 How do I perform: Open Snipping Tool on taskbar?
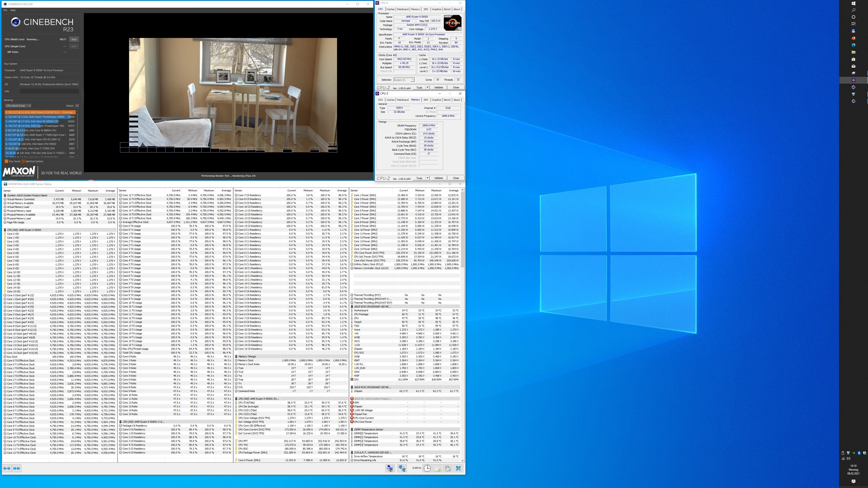click(x=854, y=73)
